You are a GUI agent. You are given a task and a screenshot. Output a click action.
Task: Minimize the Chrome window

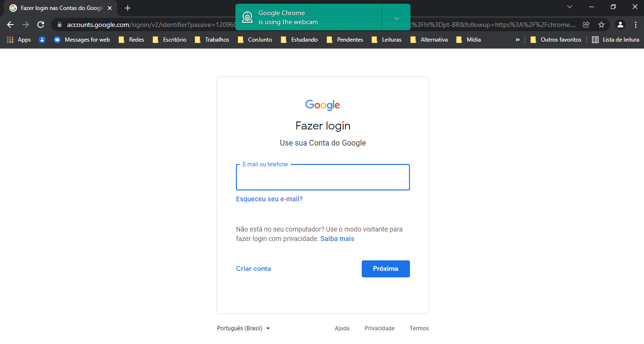[x=592, y=7]
